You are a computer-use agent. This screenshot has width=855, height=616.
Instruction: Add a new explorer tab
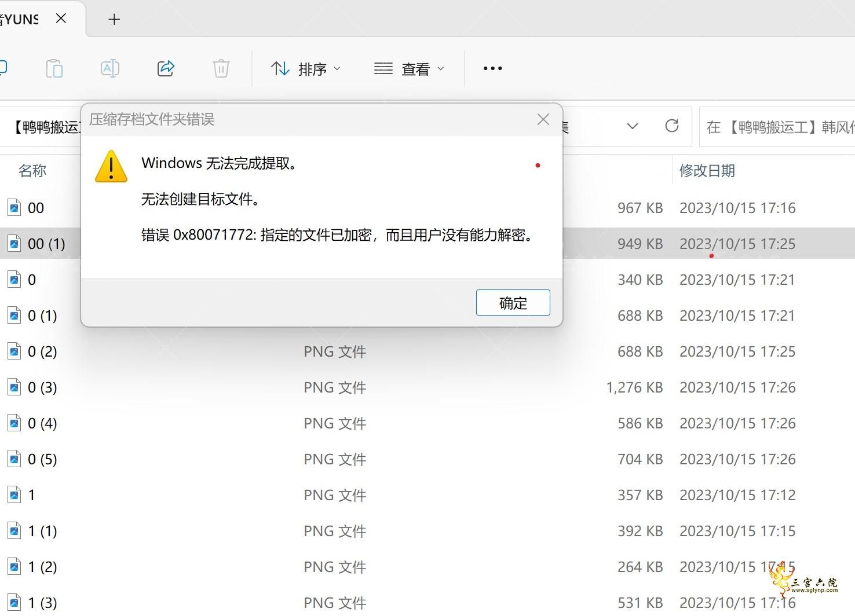click(x=114, y=19)
